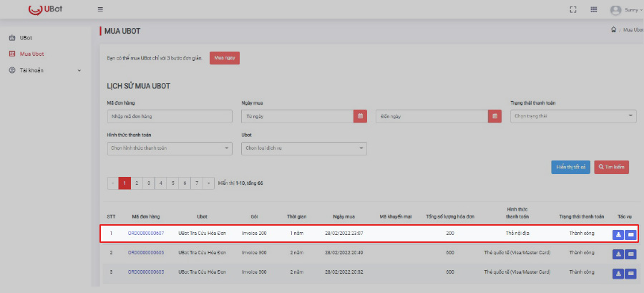Open order link ORD0000000605
Viewport: 644px width, 293px height.
[x=146, y=272]
